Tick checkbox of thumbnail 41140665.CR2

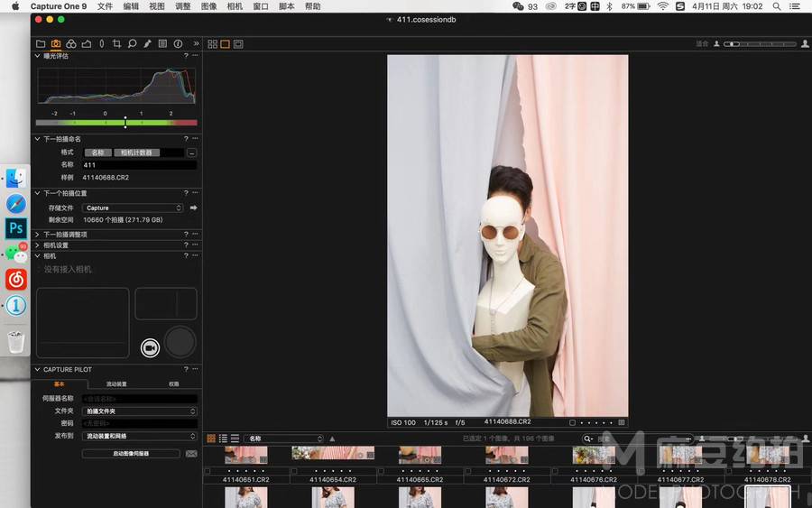coord(381,472)
